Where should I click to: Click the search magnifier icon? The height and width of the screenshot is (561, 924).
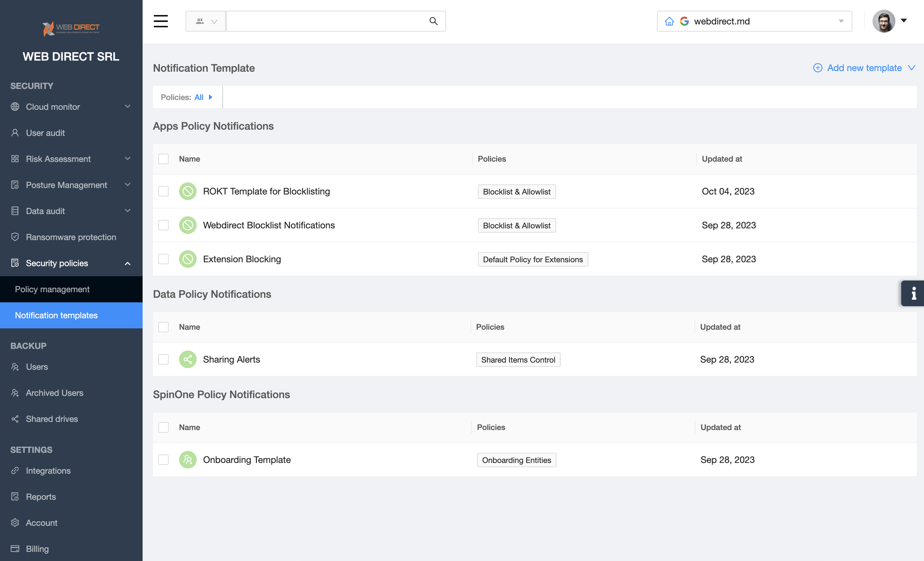[433, 21]
